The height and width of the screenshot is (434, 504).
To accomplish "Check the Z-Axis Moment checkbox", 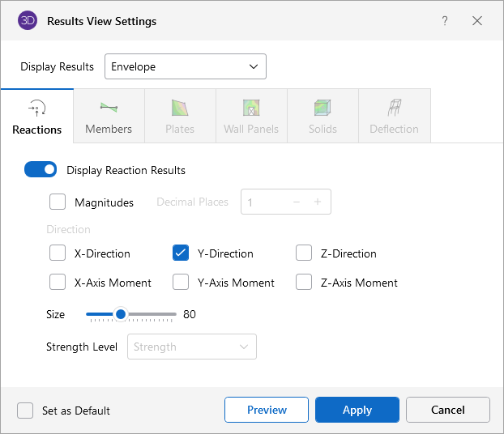I will 304,283.
